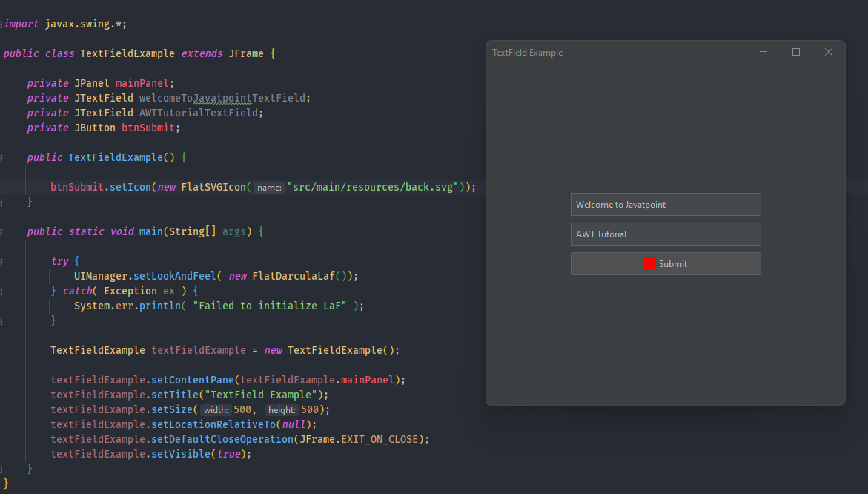This screenshot has width=868, height=494.
Task: Click the "setDefaultCloseOperation" method call
Action: (222, 439)
